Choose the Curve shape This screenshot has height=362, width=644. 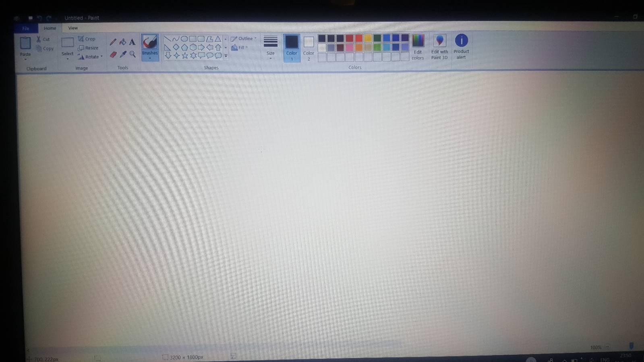coord(176,39)
